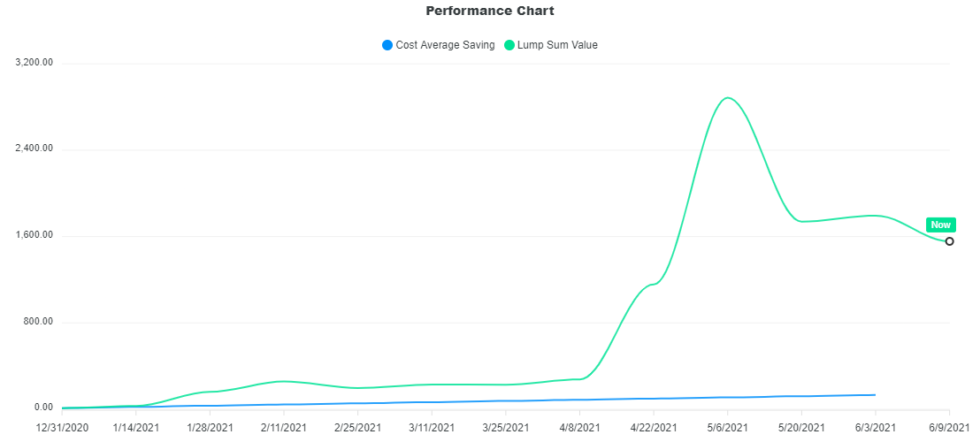Screen dimensions: 980x442
Task: Select the 6/9/2021 x-axis date label
Action: pyautogui.click(x=950, y=427)
